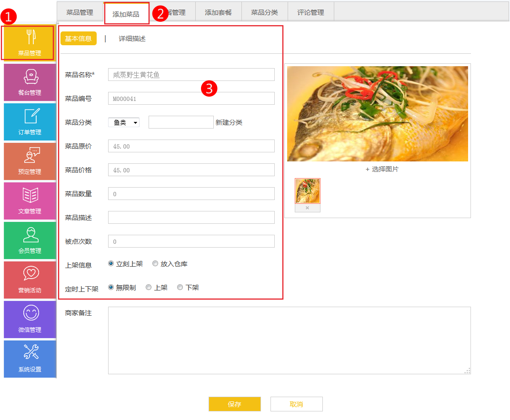Choose the 下架 timing radio option
Screen dimensions: 510x420
(x=180, y=287)
